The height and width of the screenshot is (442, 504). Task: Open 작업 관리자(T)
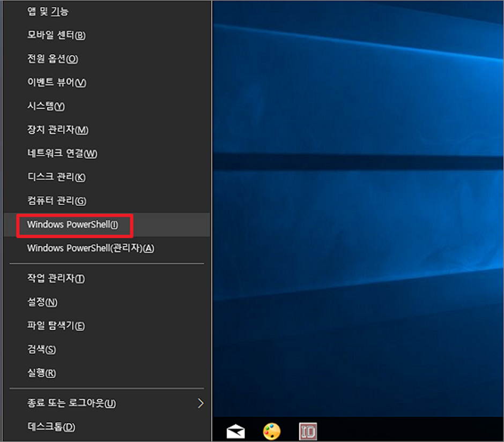tap(106, 279)
